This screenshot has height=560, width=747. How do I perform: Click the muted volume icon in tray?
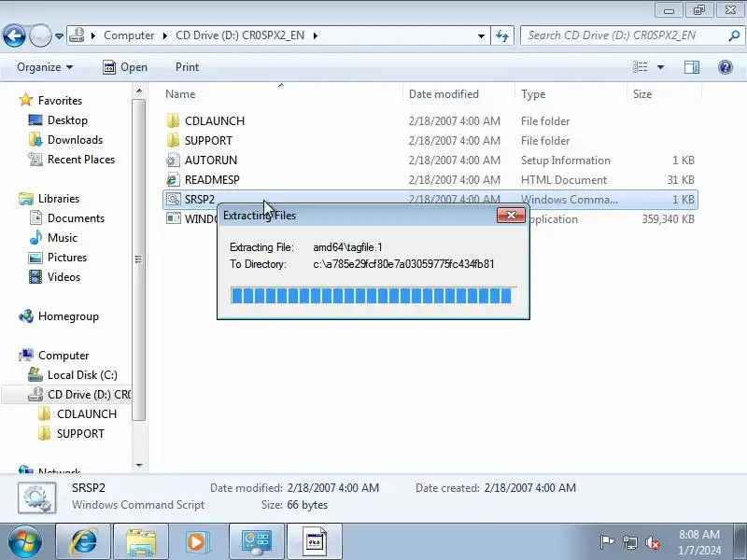click(653, 542)
